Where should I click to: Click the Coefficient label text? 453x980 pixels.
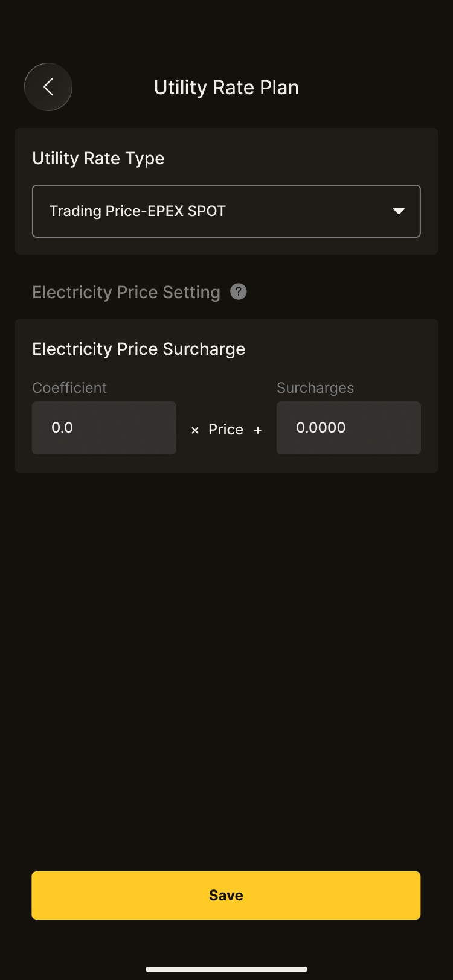click(x=69, y=388)
